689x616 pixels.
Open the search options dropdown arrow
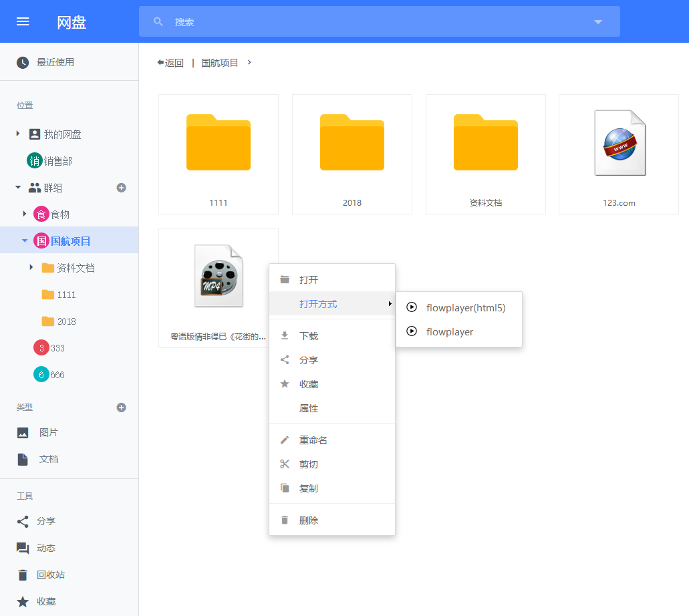pyautogui.click(x=598, y=22)
